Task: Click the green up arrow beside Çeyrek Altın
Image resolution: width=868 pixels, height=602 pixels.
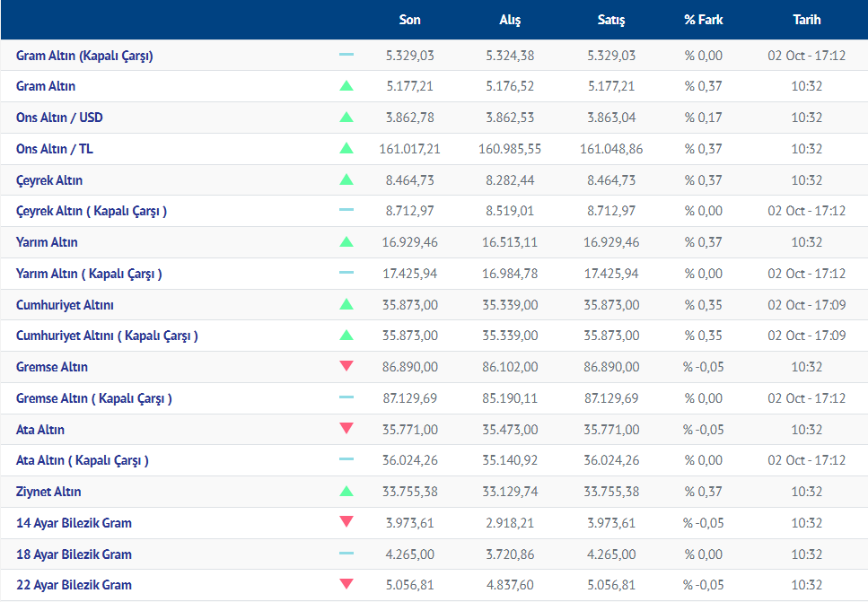Action: click(346, 179)
